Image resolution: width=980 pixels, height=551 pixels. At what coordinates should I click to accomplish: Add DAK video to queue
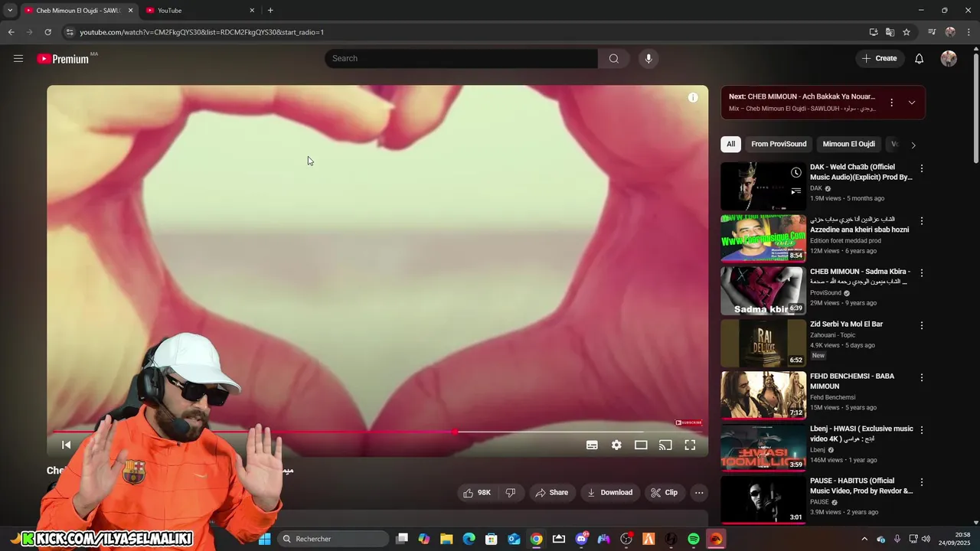(796, 191)
